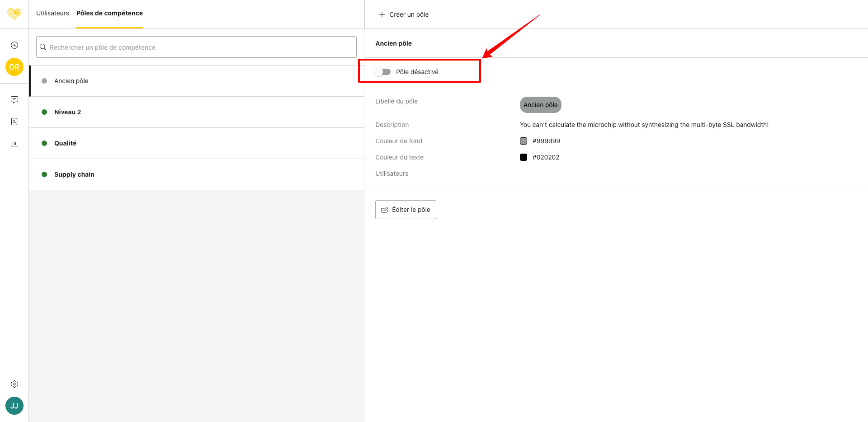Open the settings gear icon

pyautogui.click(x=14, y=384)
